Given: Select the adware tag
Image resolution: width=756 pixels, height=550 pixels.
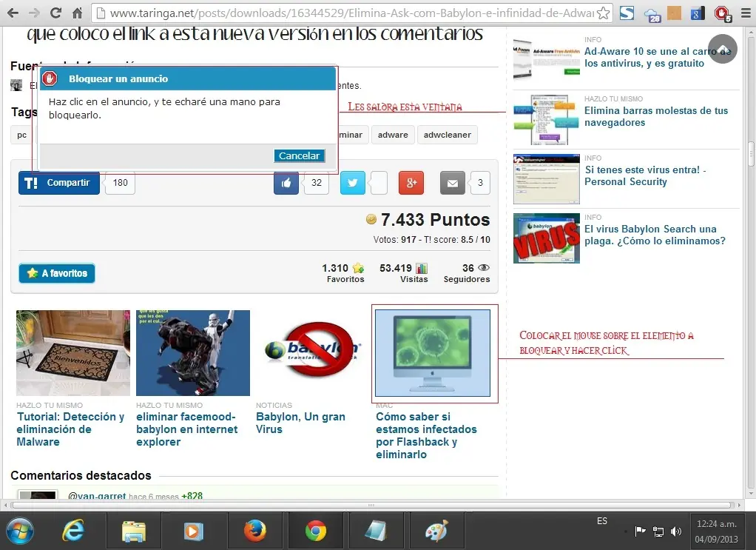Looking at the screenshot, I should 393,135.
